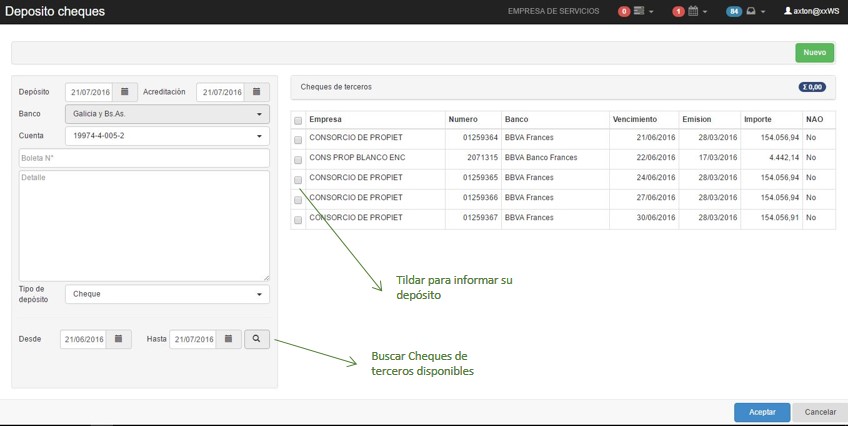Open the Depósito date calendar picker
The height and width of the screenshot is (426, 848).
pyautogui.click(x=125, y=92)
